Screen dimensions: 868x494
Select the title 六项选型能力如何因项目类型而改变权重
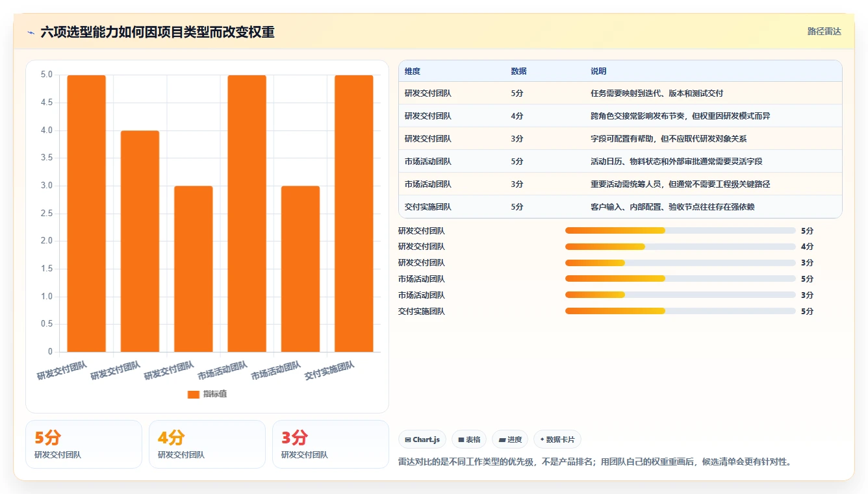[157, 32]
